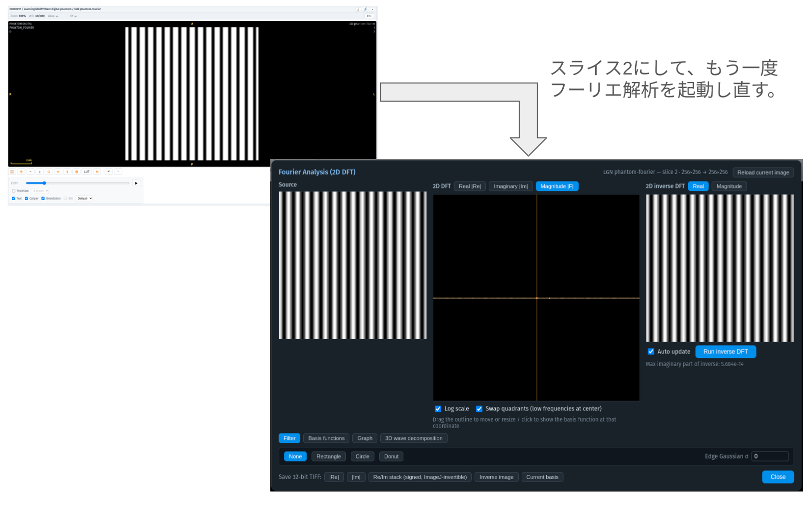Viewport: 812px width, 506px height.
Task: Switch inverse DFT display to Magnitude
Action: (x=729, y=186)
